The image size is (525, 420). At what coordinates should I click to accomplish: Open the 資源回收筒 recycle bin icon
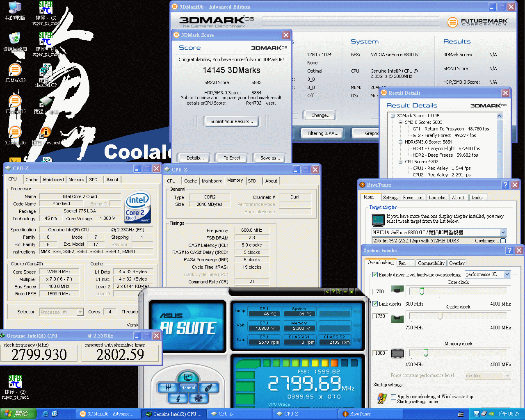(x=15, y=42)
